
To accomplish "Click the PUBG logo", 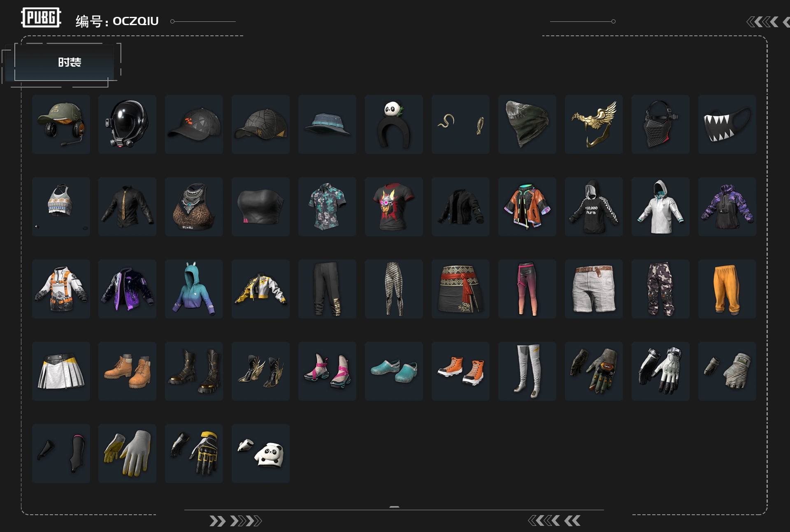I will pos(41,18).
